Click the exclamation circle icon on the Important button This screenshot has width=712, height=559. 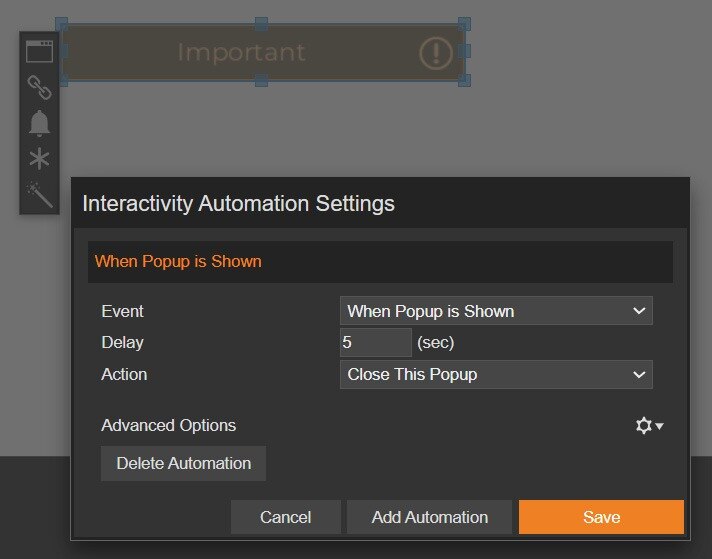pyautogui.click(x=436, y=52)
